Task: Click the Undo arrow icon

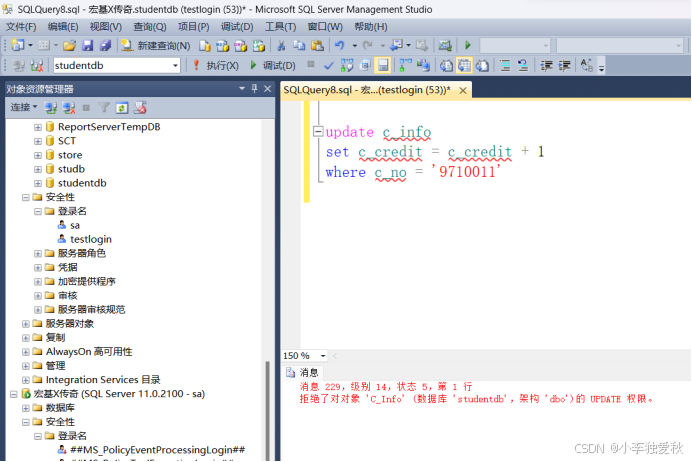Action: tap(339, 45)
